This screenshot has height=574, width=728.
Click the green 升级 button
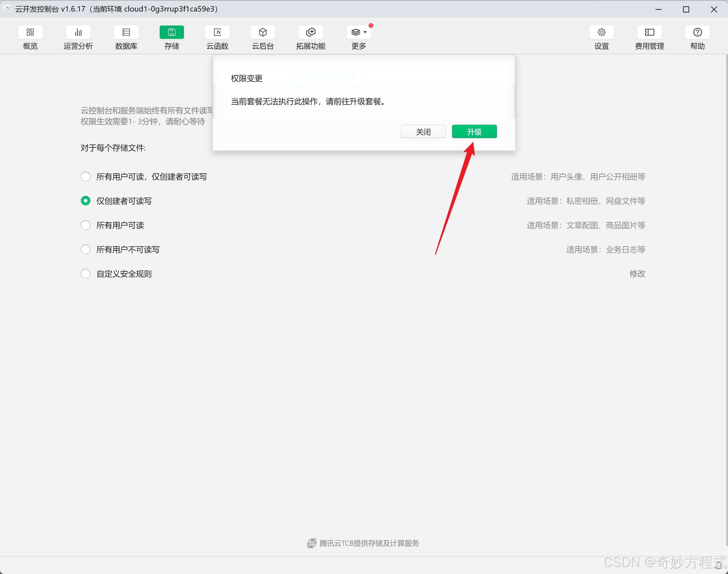(474, 132)
